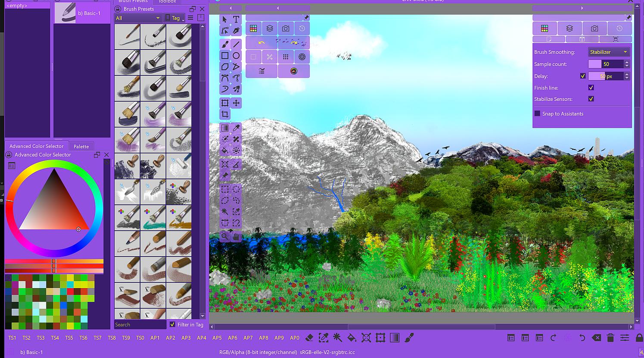Click the TS1 toolbar button
The height and width of the screenshot is (358, 644).
(12, 338)
